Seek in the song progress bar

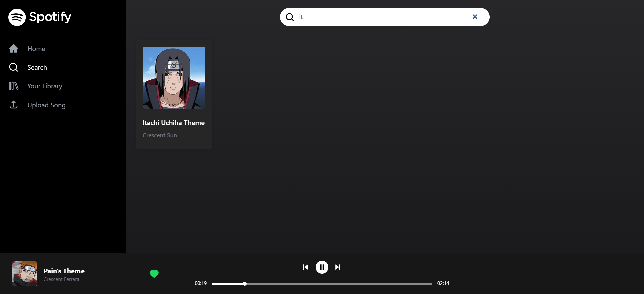(x=322, y=284)
